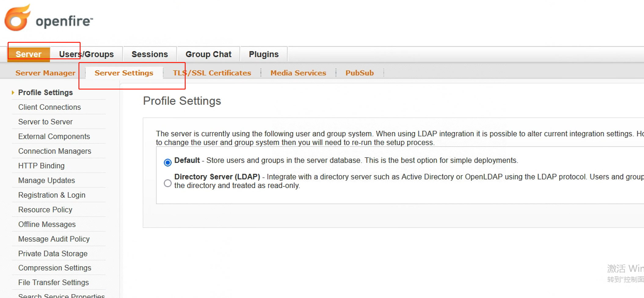Open Compression Settings page
This screenshot has height=298, width=644.
[55, 268]
